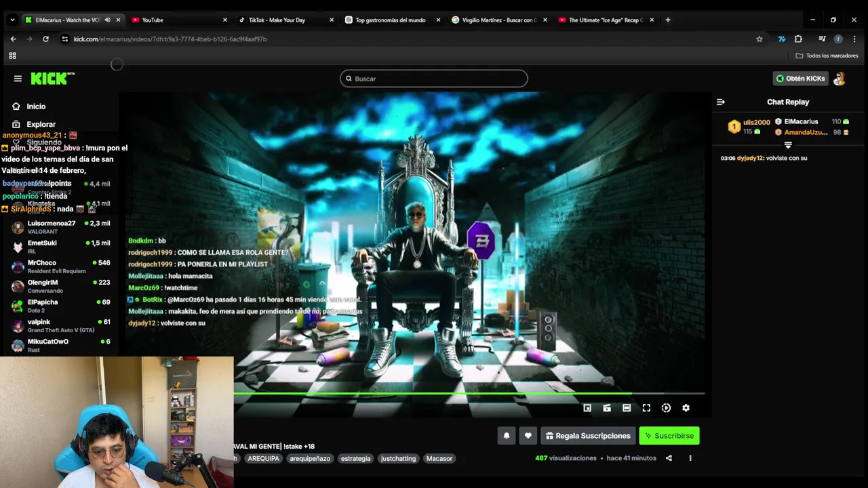Open MikuCatOwO channel in sidebar
The height and width of the screenshot is (488, 868).
click(x=61, y=345)
